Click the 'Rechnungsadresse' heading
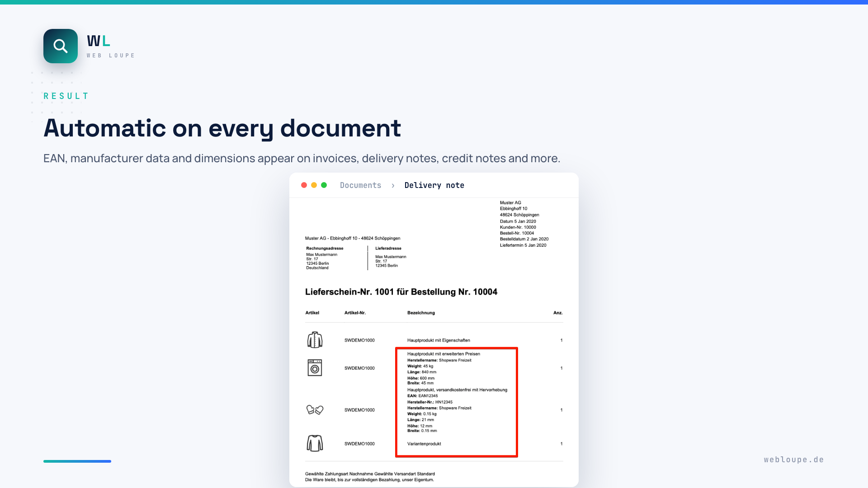The height and width of the screenshot is (488, 868). [x=325, y=249]
